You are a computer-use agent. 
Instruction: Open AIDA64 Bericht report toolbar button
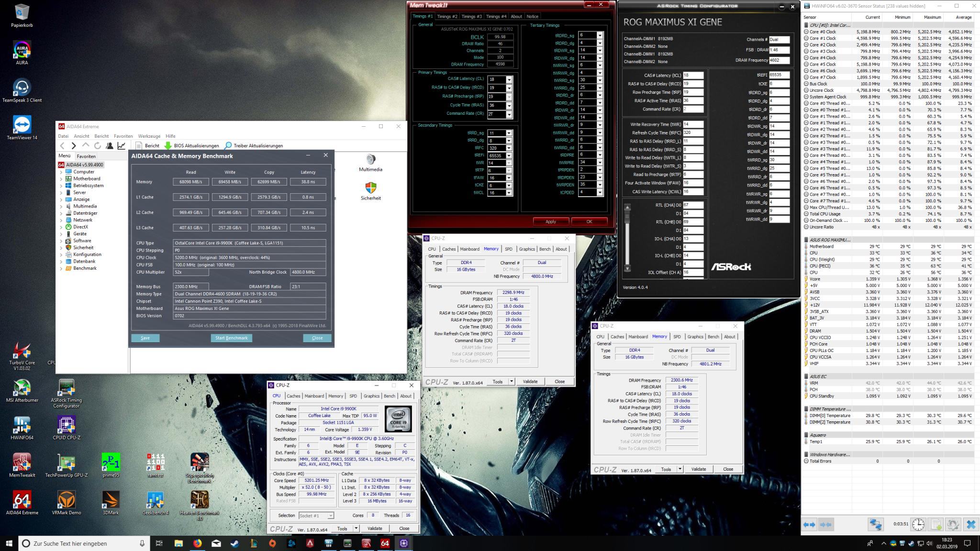pos(147,145)
